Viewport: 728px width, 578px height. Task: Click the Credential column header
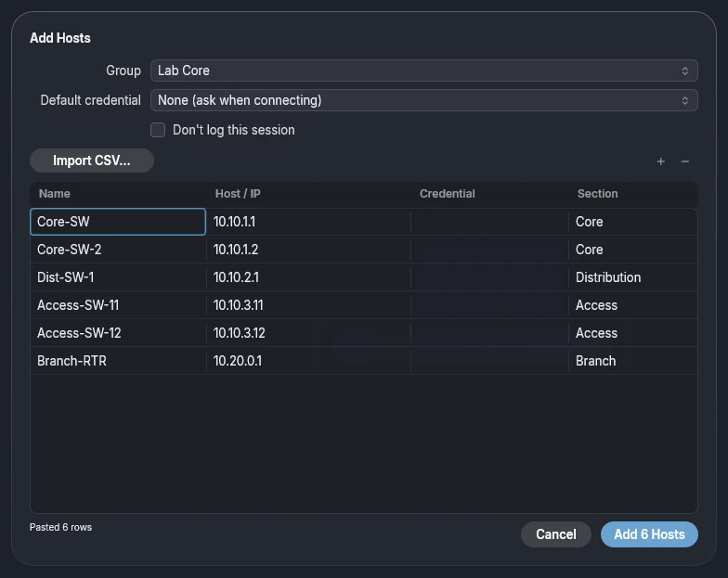click(448, 194)
